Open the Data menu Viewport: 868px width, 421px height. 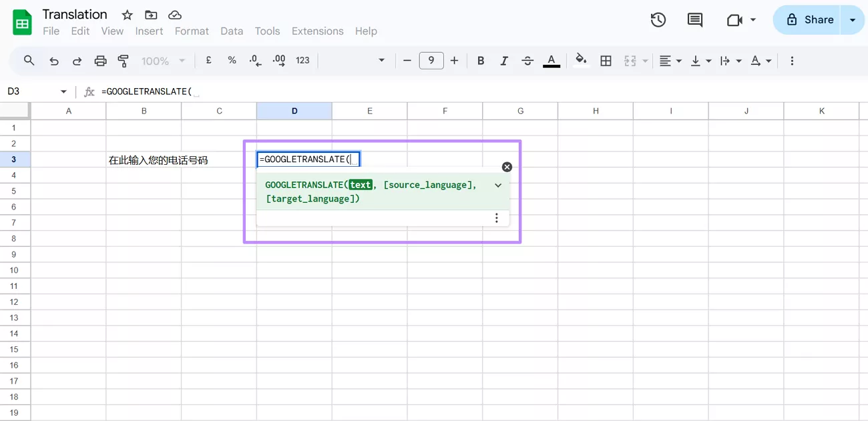point(232,31)
